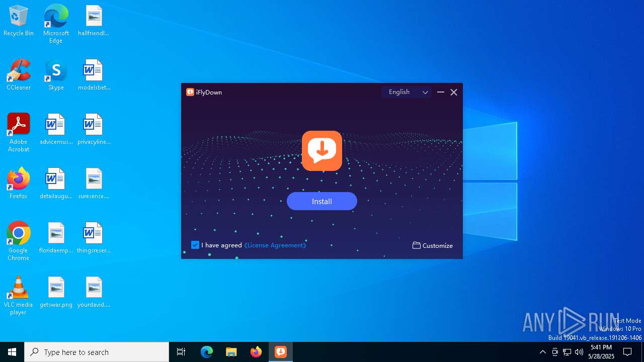Select the VLC media player shortcut
This screenshot has width=644, height=362.
coord(19,296)
